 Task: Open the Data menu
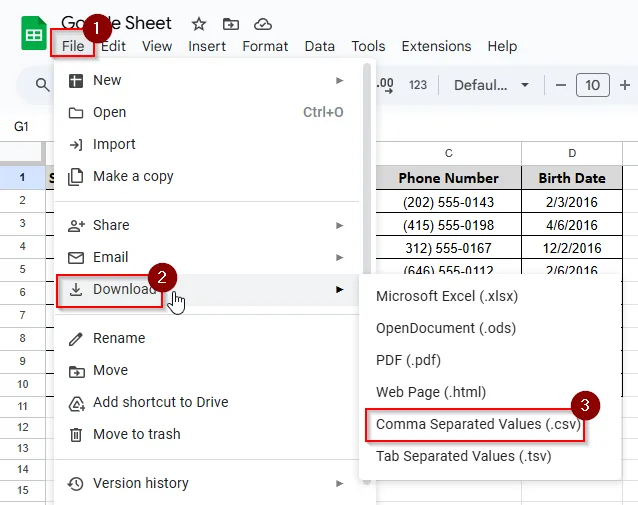coord(319,46)
